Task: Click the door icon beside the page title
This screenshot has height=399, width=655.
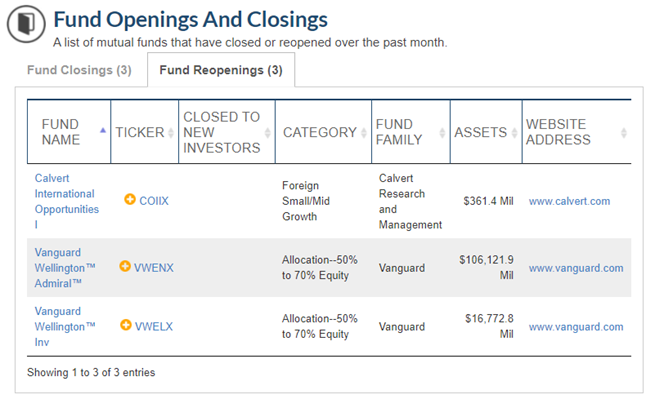Action: [26, 23]
